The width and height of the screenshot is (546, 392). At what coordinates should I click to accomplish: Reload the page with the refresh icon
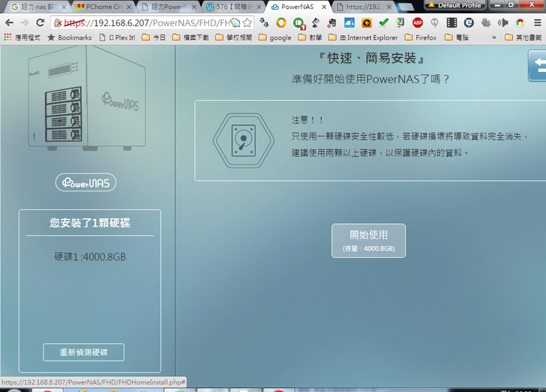pos(40,22)
